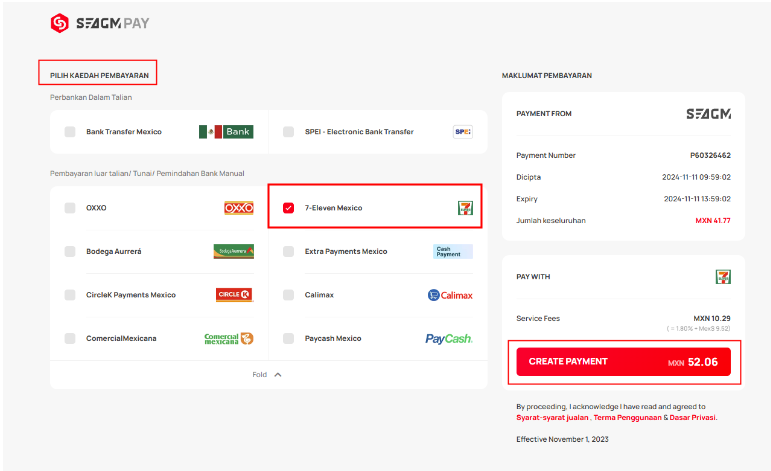This screenshot has width=771, height=471.
Task: Select the Calimax checkbox
Action: [289, 294]
